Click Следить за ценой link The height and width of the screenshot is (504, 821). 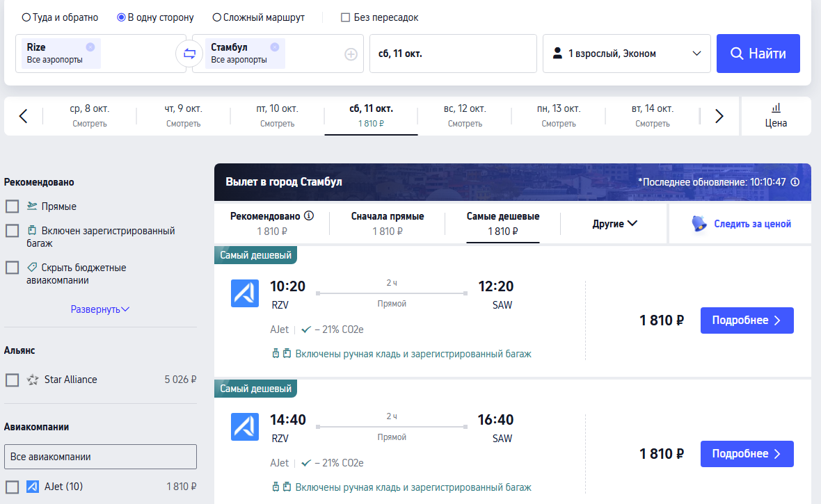pyautogui.click(x=752, y=223)
